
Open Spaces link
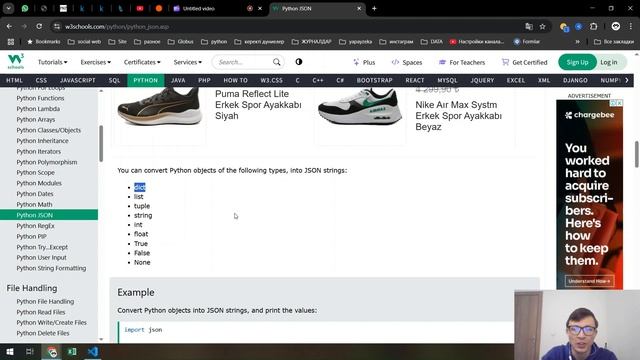click(x=407, y=62)
